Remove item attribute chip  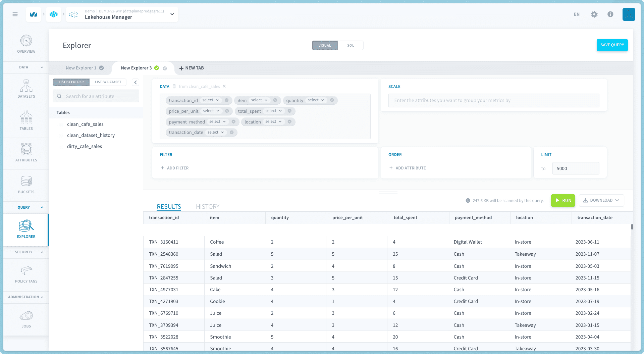[x=275, y=100]
